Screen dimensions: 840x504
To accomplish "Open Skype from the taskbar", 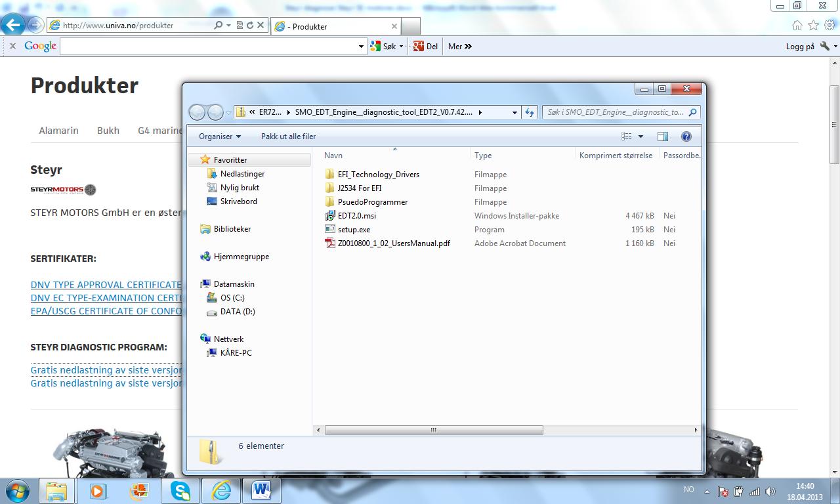I will pyautogui.click(x=180, y=491).
